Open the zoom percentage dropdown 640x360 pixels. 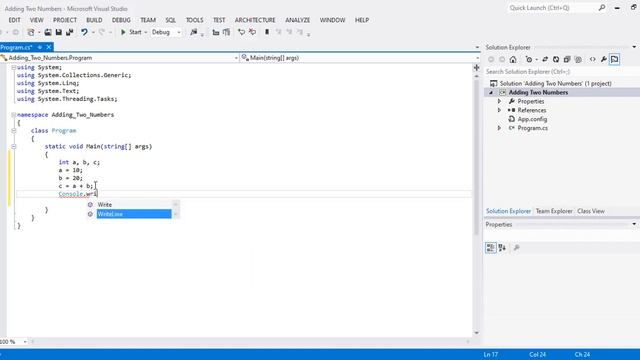[25, 342]
